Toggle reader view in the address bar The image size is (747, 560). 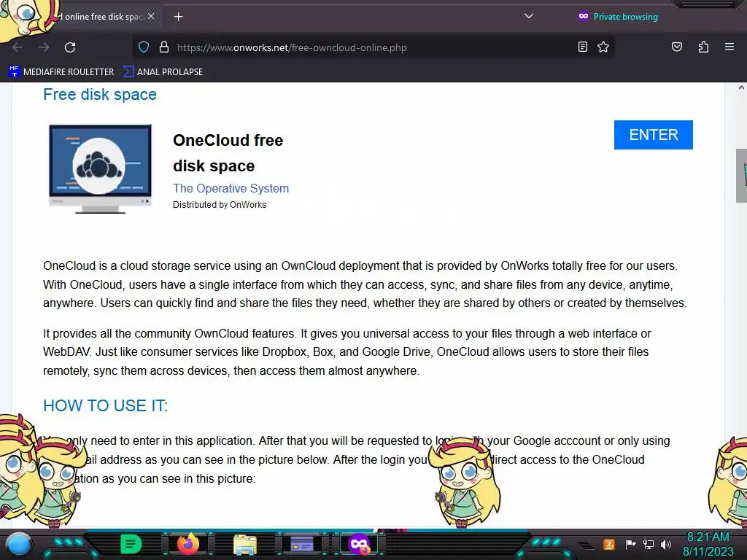pos(583,47)
